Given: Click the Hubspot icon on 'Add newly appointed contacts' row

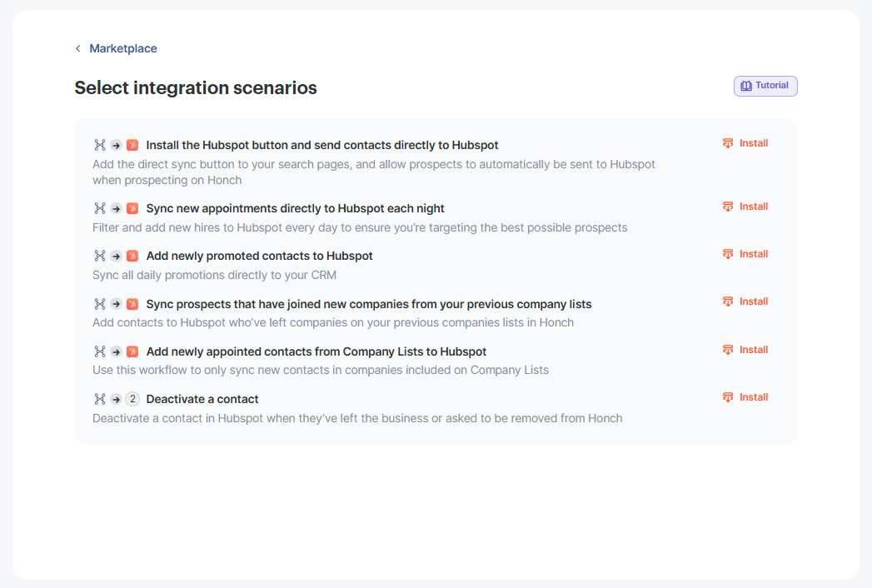Looking at the screenshot, I should [132, 351].
